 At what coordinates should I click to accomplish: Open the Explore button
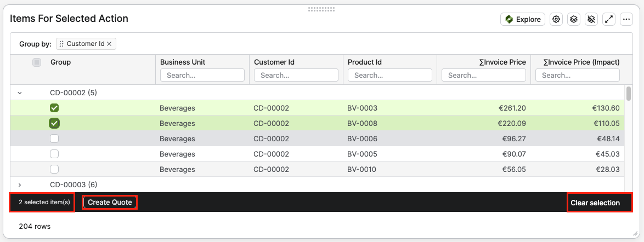tap(522, 19)
